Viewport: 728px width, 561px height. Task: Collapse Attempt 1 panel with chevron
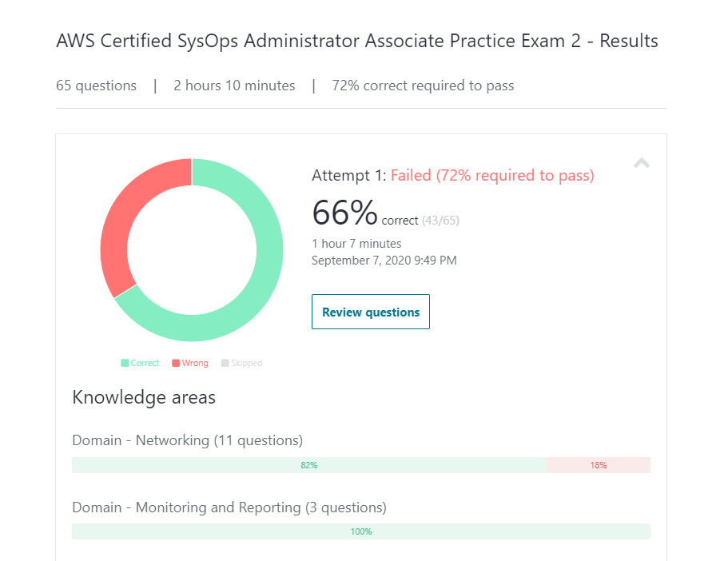pyautogui.click(x=641, y=163)
